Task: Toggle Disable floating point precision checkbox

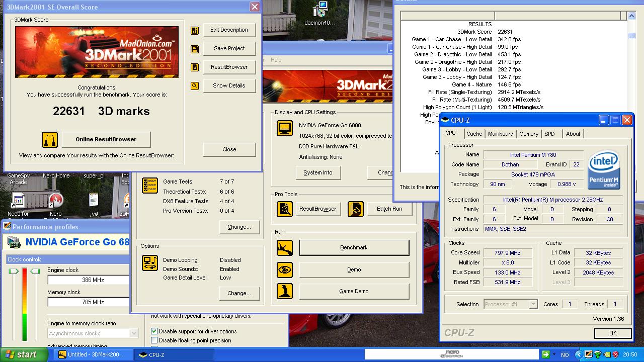Action: click(154, 340)
